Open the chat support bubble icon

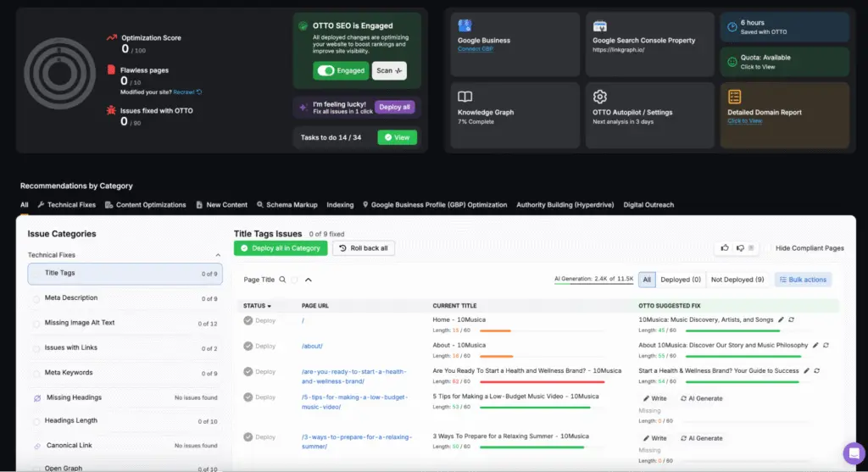(854, 453)
